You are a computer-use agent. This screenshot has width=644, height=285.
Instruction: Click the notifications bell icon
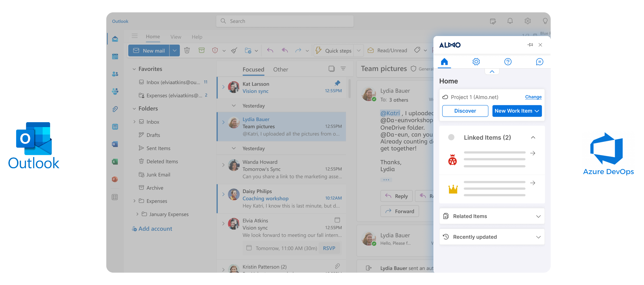click(x=510, y=21)
